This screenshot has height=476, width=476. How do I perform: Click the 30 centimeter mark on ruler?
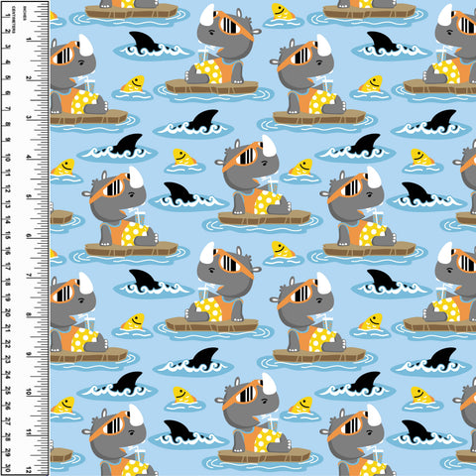coord(8,468)
